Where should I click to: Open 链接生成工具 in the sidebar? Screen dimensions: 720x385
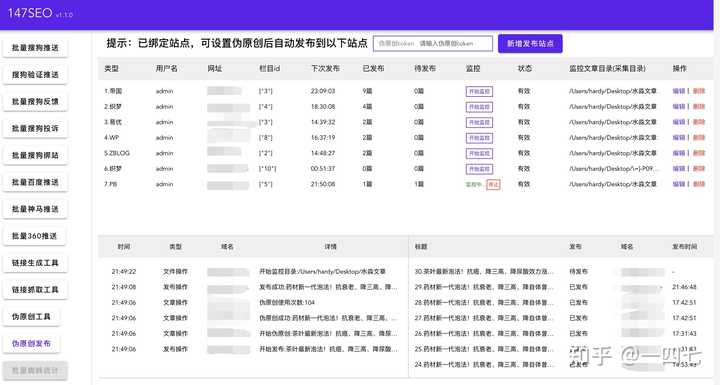35,263
